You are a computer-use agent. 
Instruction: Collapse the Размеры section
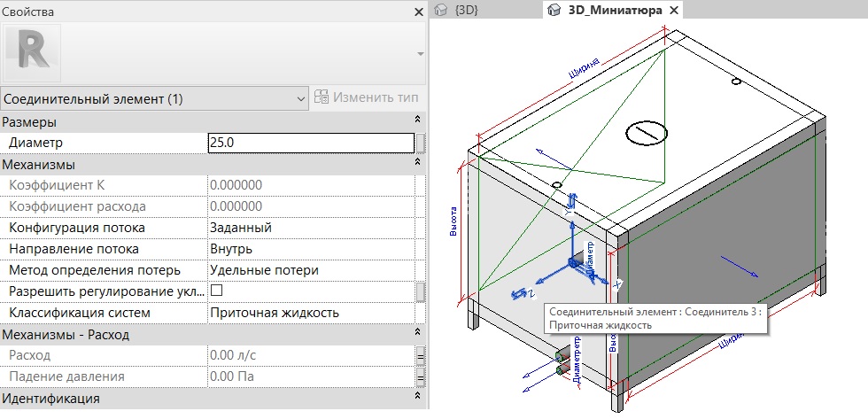point(417,120)
